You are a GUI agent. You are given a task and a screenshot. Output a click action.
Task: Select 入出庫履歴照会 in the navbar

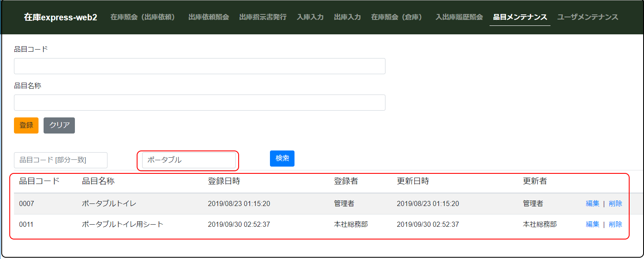click(x=459, y=17)
